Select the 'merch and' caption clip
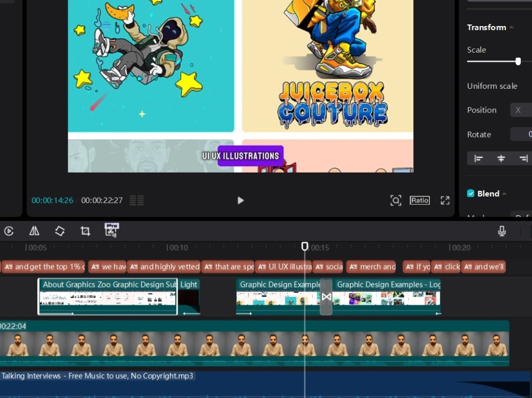This screenshot has height=398, width=532. [371, 267]
